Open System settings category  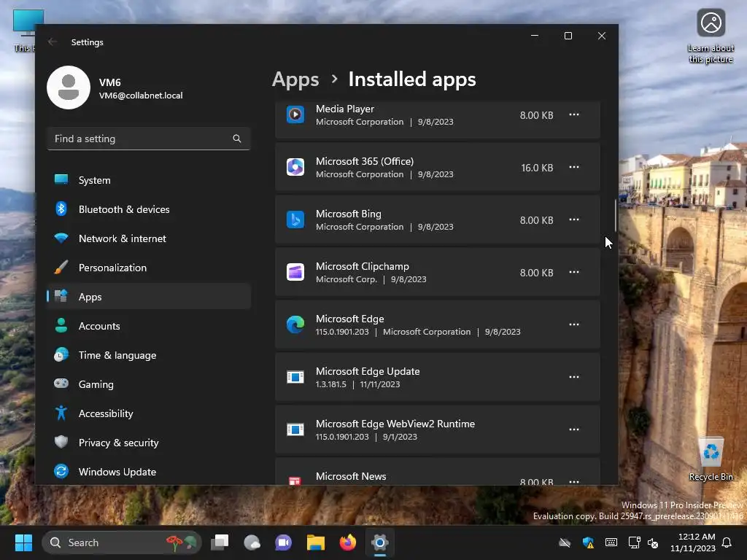coord(149,180)
